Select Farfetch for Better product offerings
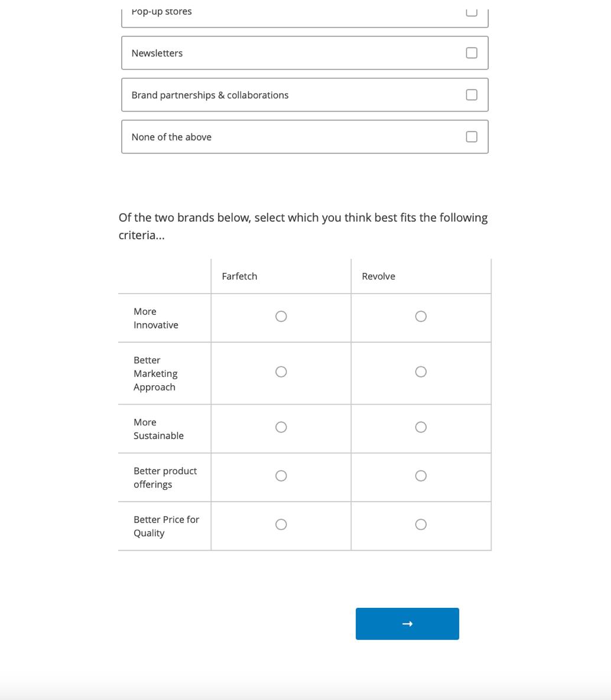 281,476
